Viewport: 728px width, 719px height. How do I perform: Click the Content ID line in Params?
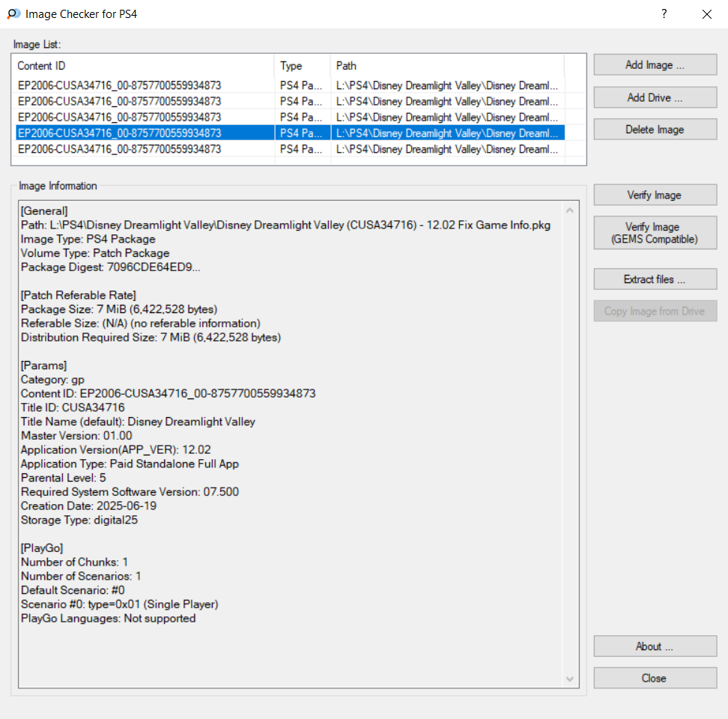coord(168,394)
